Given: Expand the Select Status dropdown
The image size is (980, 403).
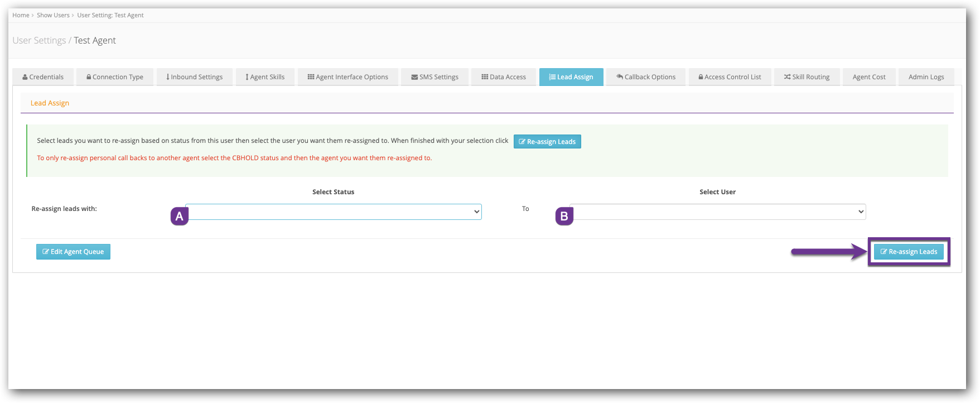Looking at the screenshot, I should click(x=334, y=212).
